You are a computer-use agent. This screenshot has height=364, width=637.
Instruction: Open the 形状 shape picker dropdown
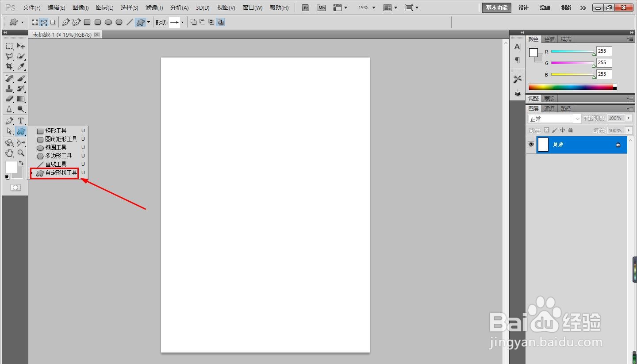click(x=182, y=22)
